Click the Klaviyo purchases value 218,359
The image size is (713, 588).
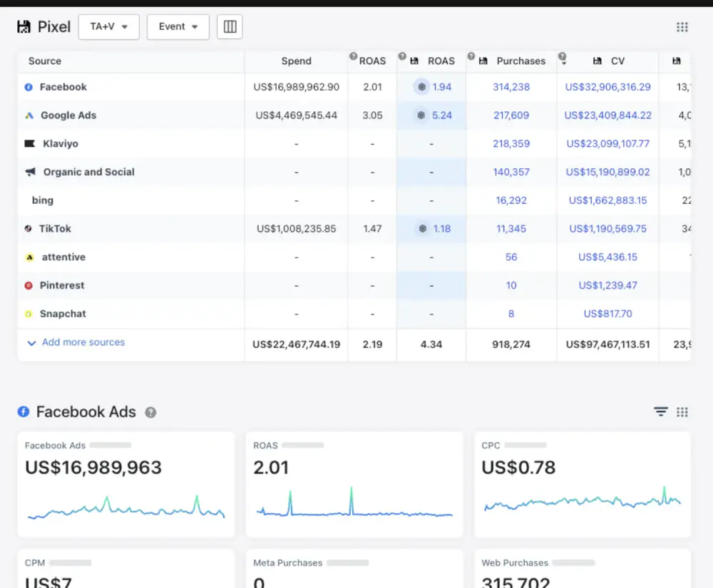click(x=511, y=143)
